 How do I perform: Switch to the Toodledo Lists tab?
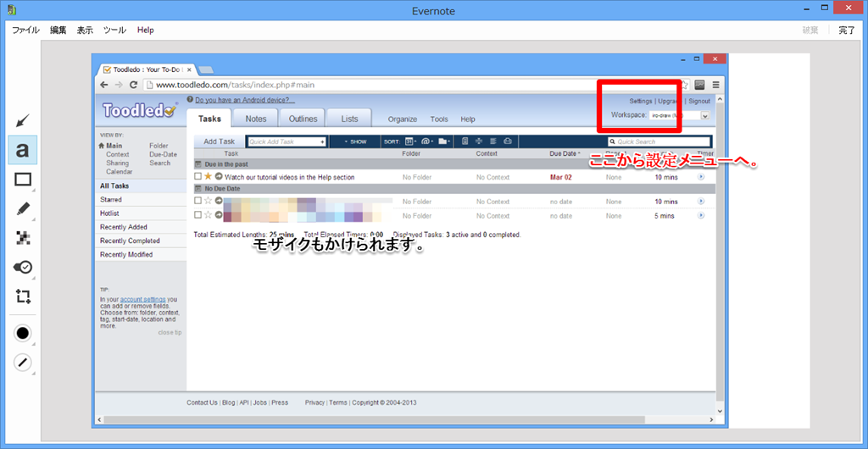[349, 119]
